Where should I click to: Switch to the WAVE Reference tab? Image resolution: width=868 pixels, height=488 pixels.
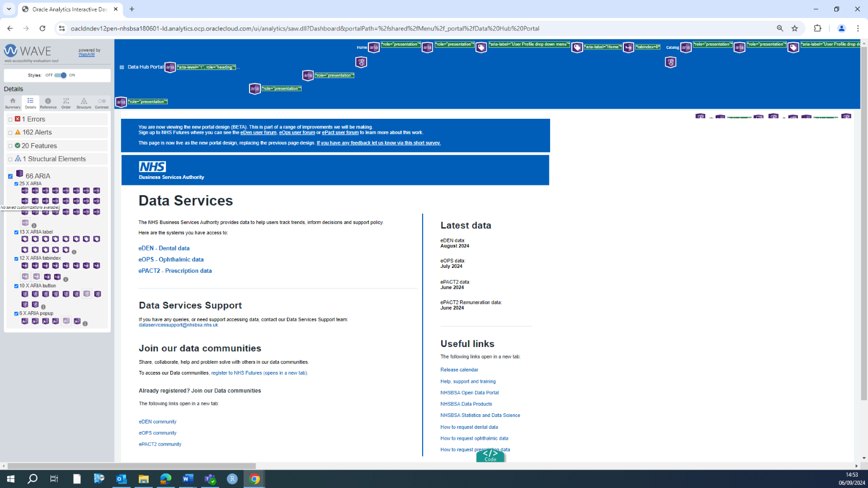(x=48, y=103)
